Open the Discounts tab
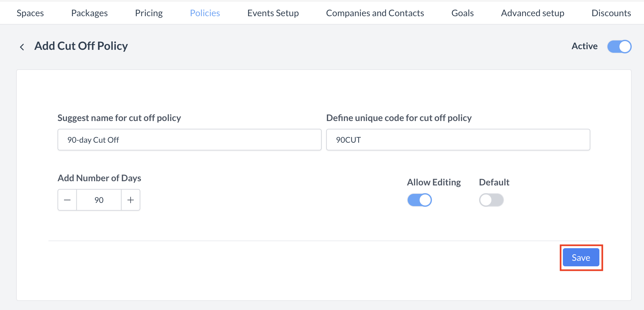Screen dimensions: 644x310 point(611,13)
